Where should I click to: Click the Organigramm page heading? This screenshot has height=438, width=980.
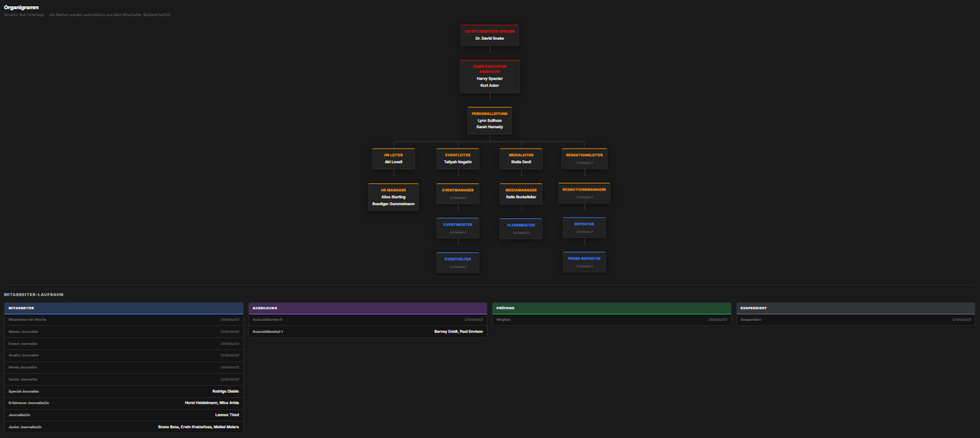(20, 7)
